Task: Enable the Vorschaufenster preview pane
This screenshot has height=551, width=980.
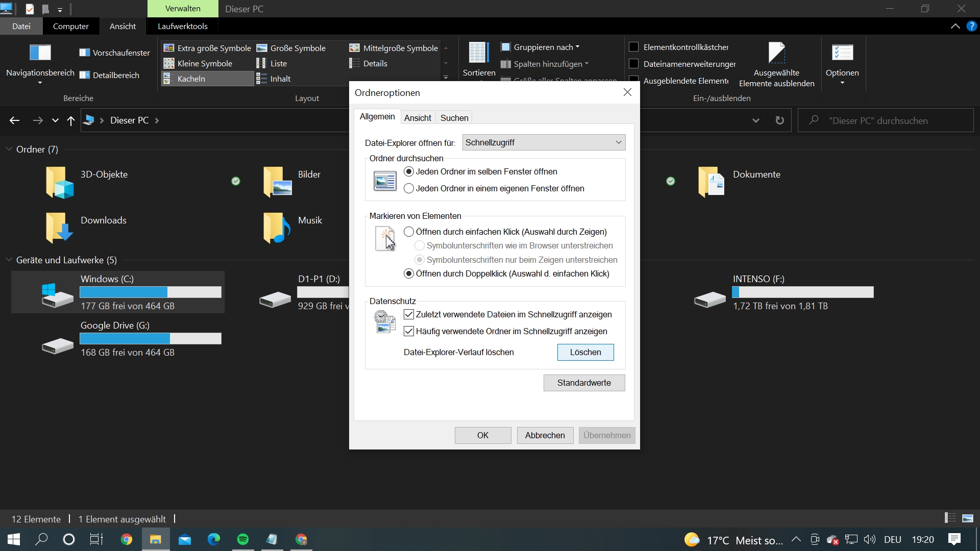Action: pos(114,52)
